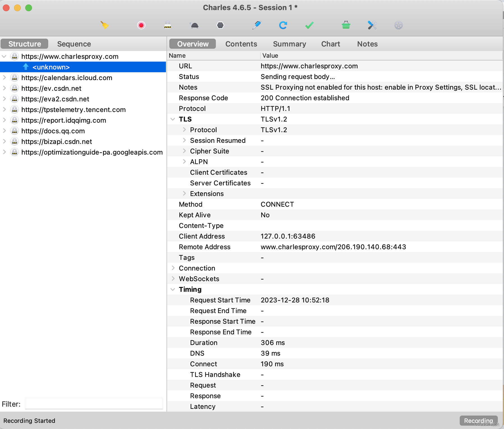Click into the Filter text field
This screenshot has height=429, width=504.
[94, 404]
